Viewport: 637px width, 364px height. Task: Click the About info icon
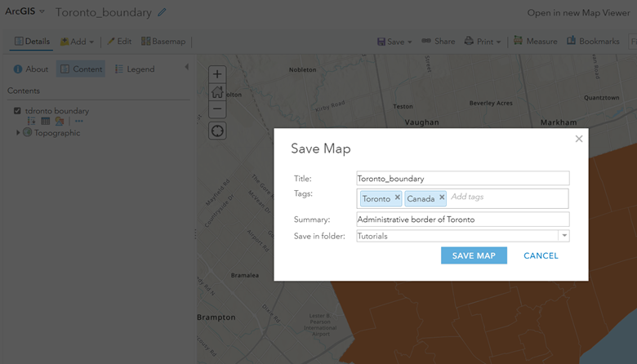(x=18, y=69)
